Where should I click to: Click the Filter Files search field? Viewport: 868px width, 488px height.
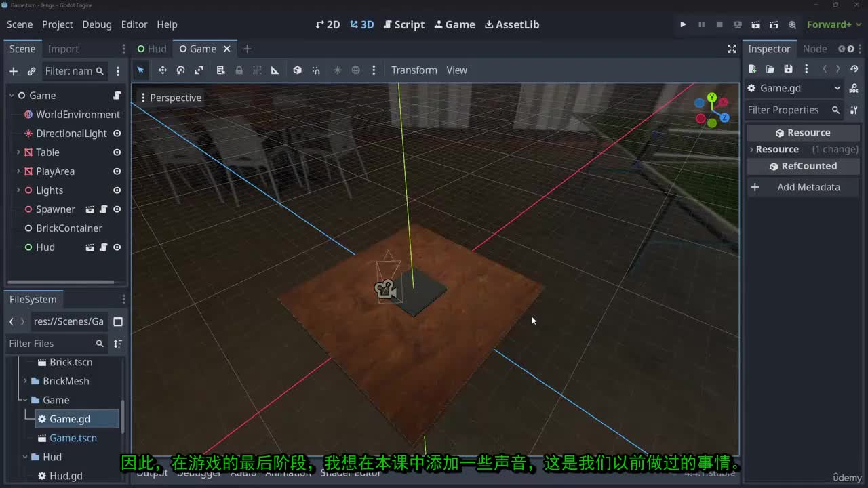point(56,344)
